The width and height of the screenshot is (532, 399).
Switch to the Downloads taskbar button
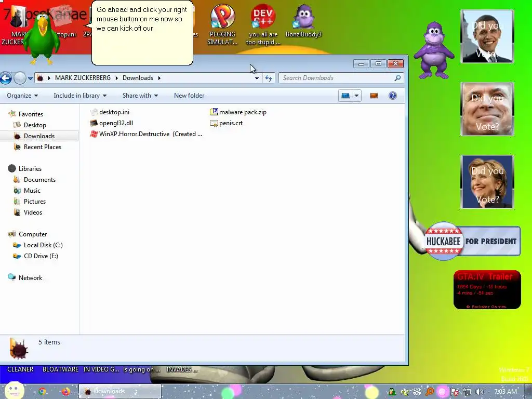pos(120,392)
